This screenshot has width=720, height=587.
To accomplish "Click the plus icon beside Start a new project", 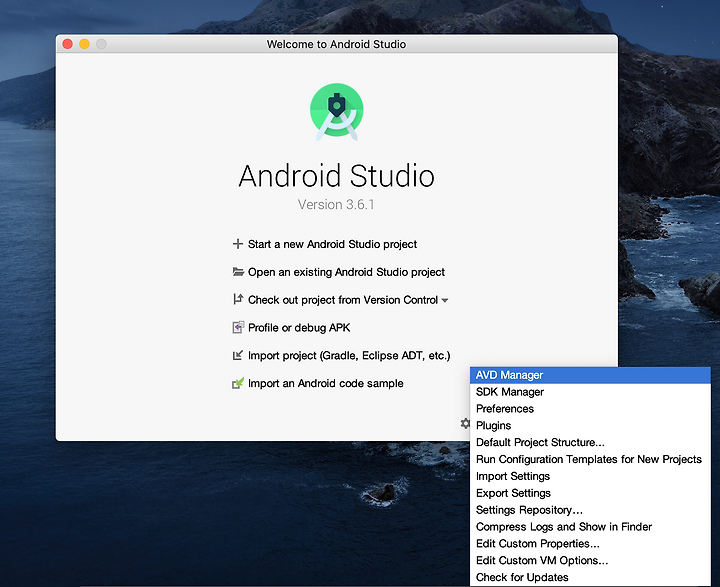I will tap(237, 244).
